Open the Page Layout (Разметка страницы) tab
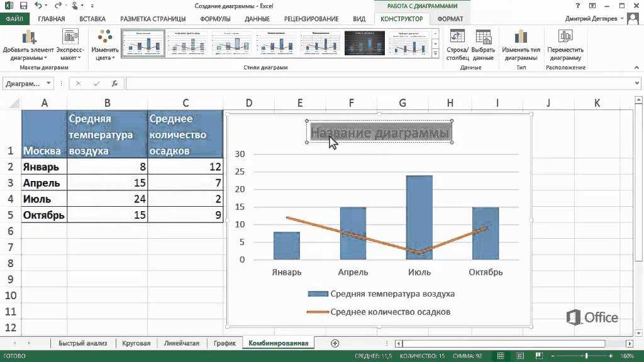 point(153,19)
